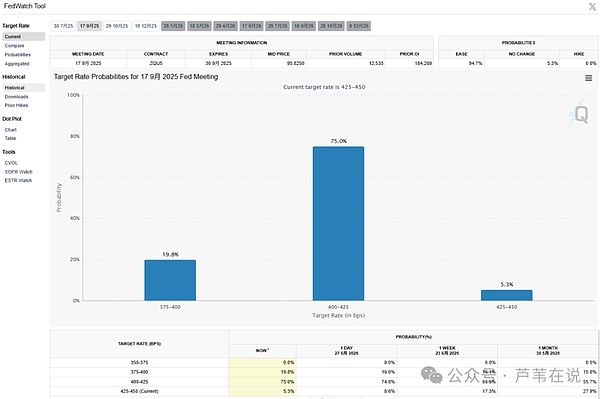Open the Dot Plot Chart link

(x=11, y=130)
